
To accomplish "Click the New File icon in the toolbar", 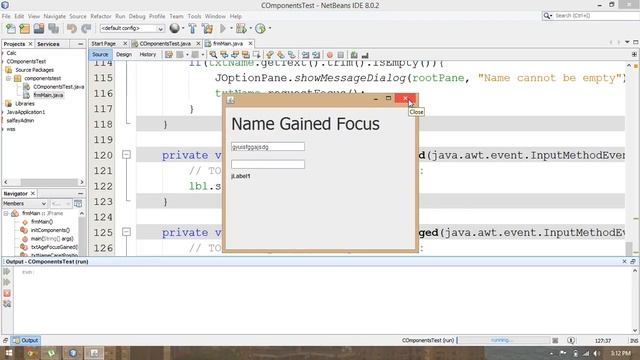I will (11, 29).
